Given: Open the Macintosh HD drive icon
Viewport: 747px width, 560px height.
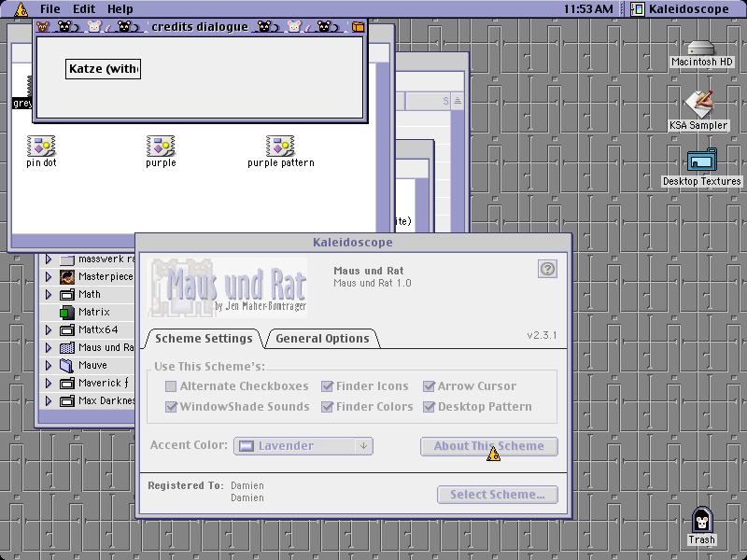Looking at the screenshot, I should (701, 49).
